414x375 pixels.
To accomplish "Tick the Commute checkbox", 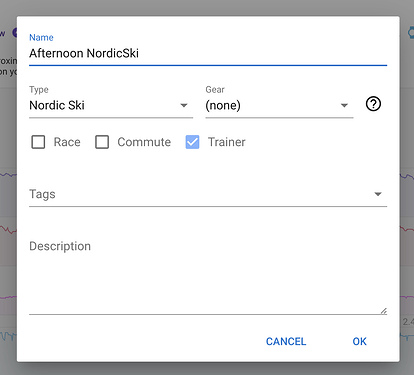I will coord(102,142).
